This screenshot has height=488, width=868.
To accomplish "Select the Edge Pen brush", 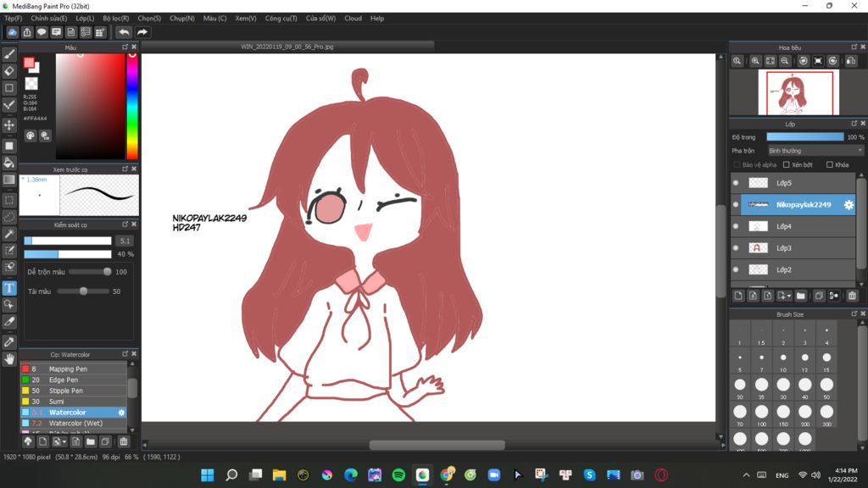I will (x=74, y=380).
